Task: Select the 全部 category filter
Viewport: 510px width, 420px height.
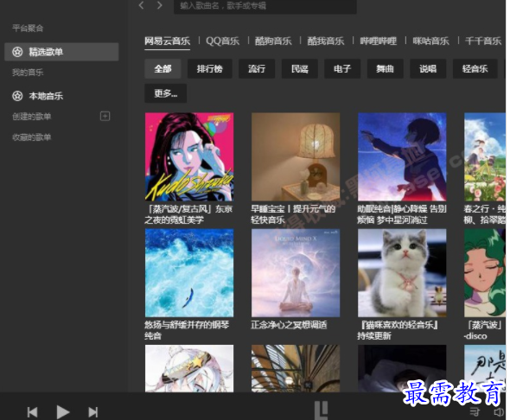Action: click(x=163, y=68)
